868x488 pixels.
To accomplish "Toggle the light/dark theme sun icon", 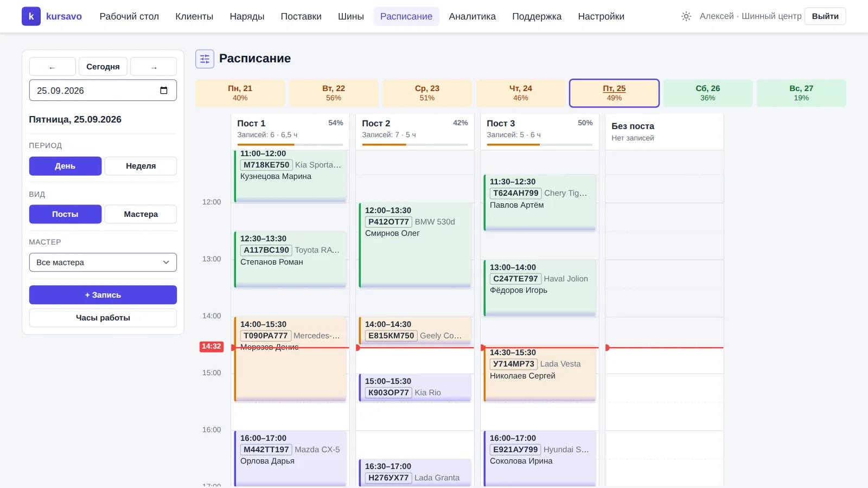I will [x=686, y=16].
